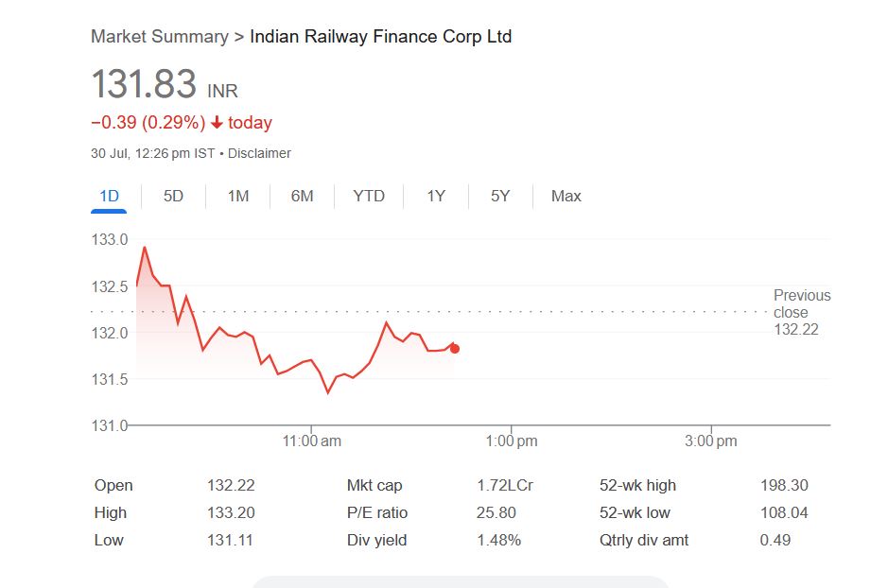This screenshot has width=888, height=588.
Task: Click the Mkt cap value 1.72LCr
Action: 504,485
